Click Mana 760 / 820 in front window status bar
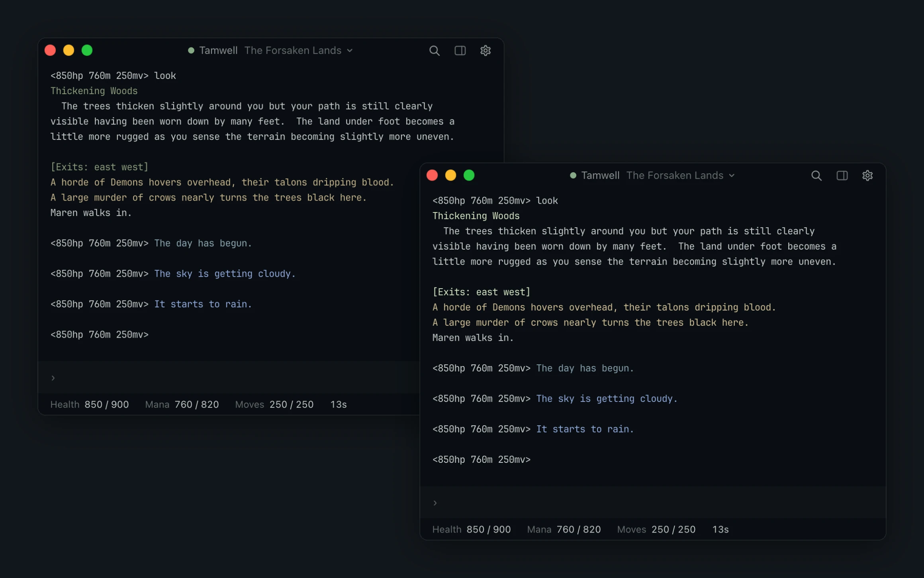This screenshot has width=924, height=578. [564, 529]
